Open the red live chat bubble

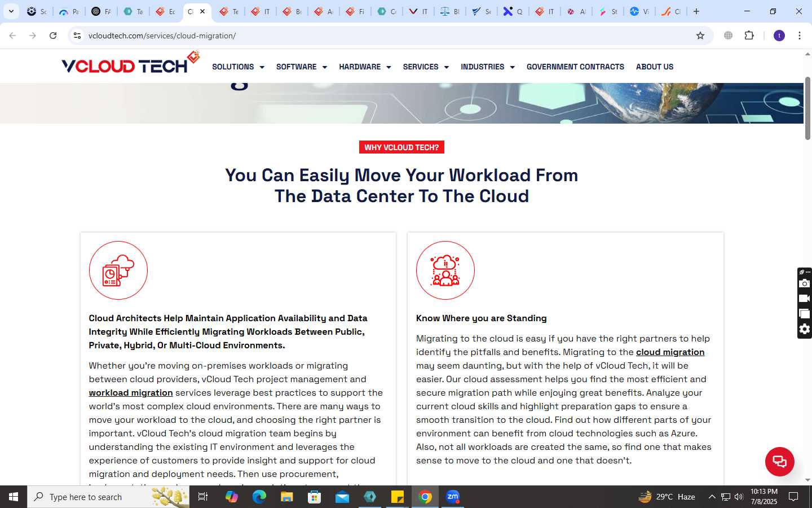pyautogui.click(x=779, y=461)
